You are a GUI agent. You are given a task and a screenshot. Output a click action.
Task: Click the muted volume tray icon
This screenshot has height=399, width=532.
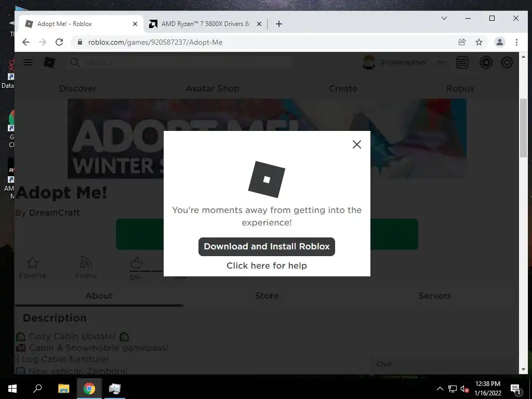[464, 389]
